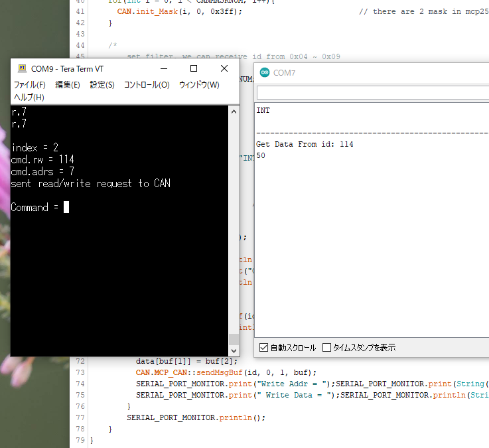Click the 'cmd.adrs = 7' terminal line
The width and height of the screenshot is (489, 448).
coord(42,171)
